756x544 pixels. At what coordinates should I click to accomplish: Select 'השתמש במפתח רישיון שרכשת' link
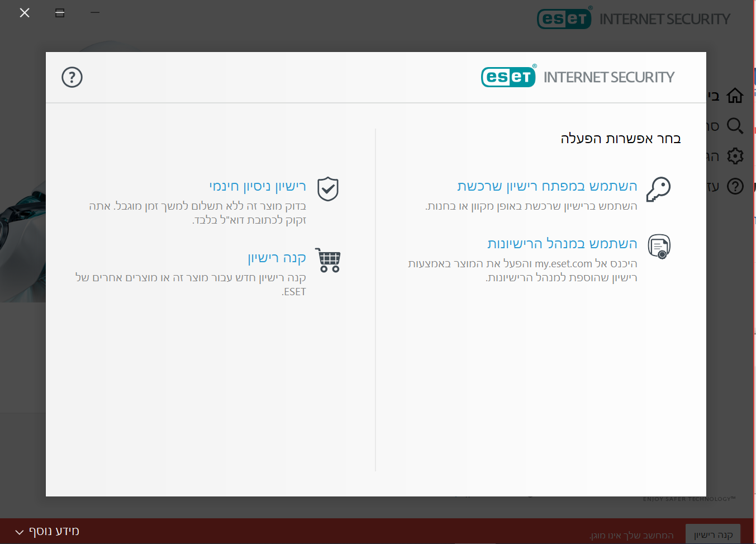[547, 186]
